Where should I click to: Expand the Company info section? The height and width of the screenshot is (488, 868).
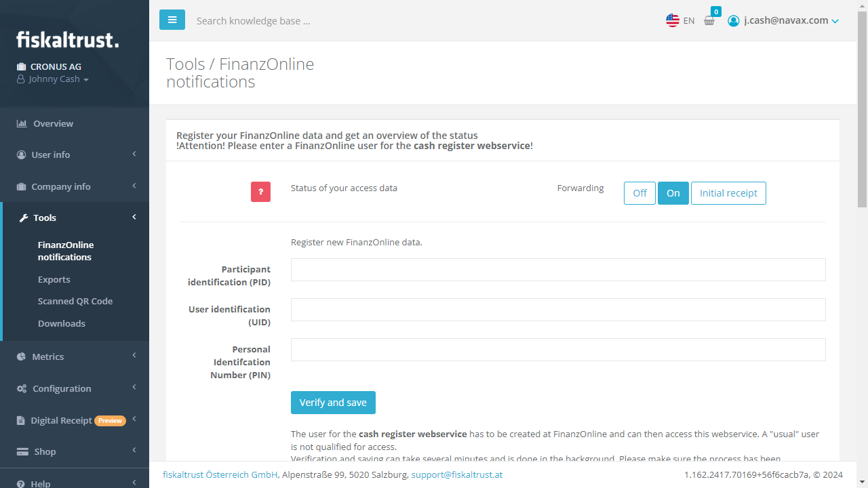[x=75, y=186]
